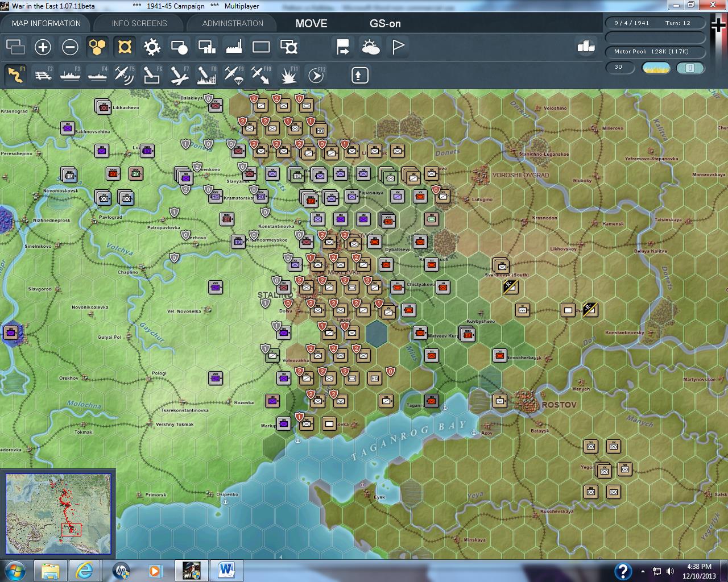Click the rectangle-with-circle toolbar icon
Screen dimensions: 728x582
[179, 47]
